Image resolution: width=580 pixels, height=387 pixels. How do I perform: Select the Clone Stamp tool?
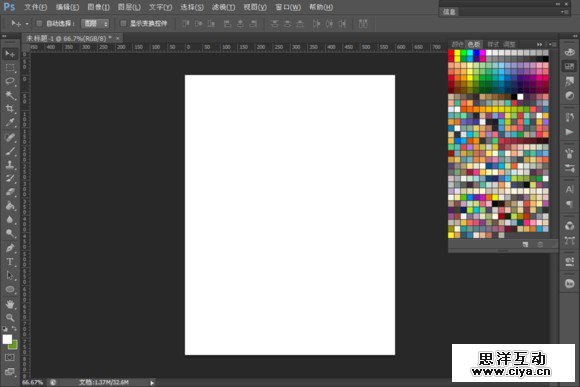click(10, 165)
